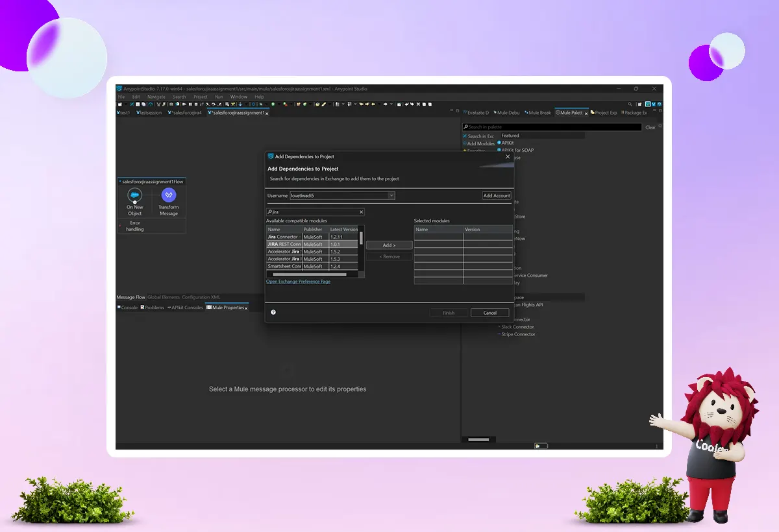Open the Help menu
Viewport: 779px width, 532px height.
click(260, 97)
